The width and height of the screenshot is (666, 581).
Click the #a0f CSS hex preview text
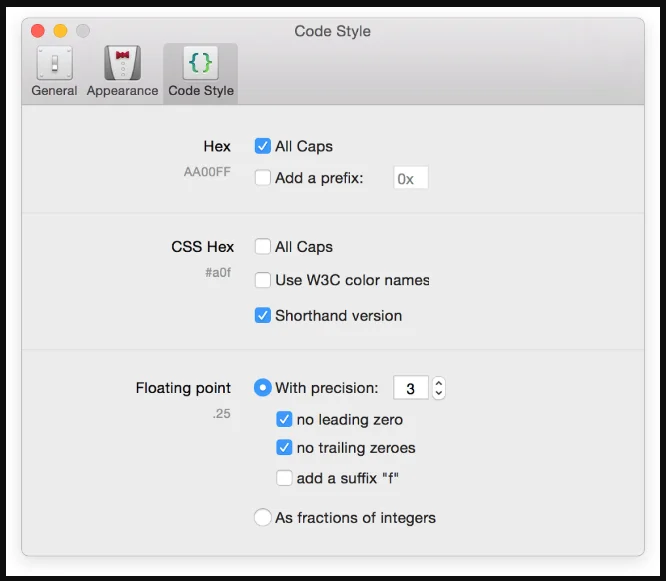(x=218, y=273)
